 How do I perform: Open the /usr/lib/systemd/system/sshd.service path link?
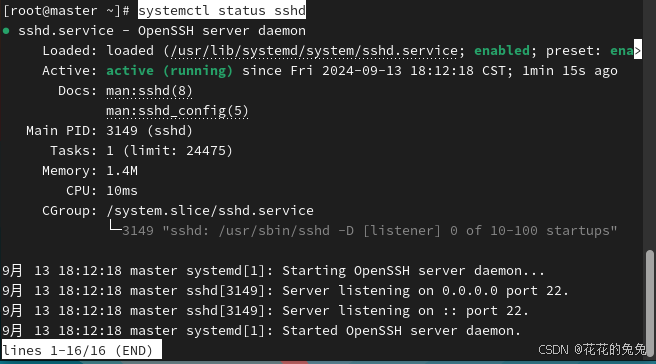(314, 51)
